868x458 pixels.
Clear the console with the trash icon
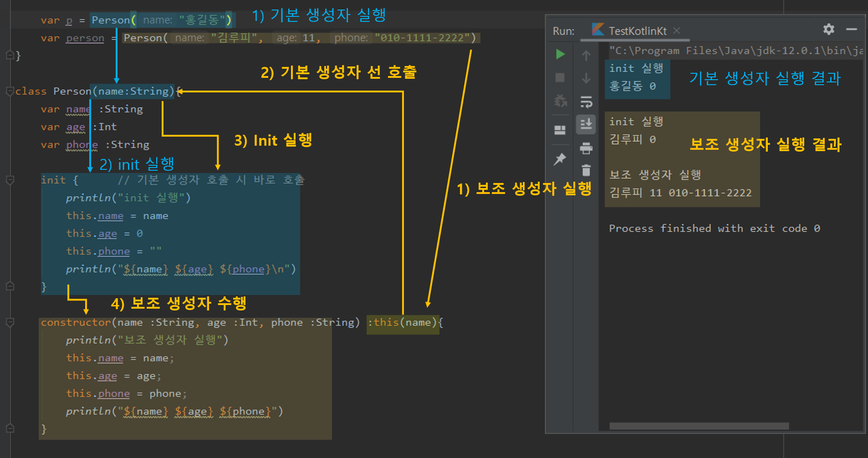point(586,170)
